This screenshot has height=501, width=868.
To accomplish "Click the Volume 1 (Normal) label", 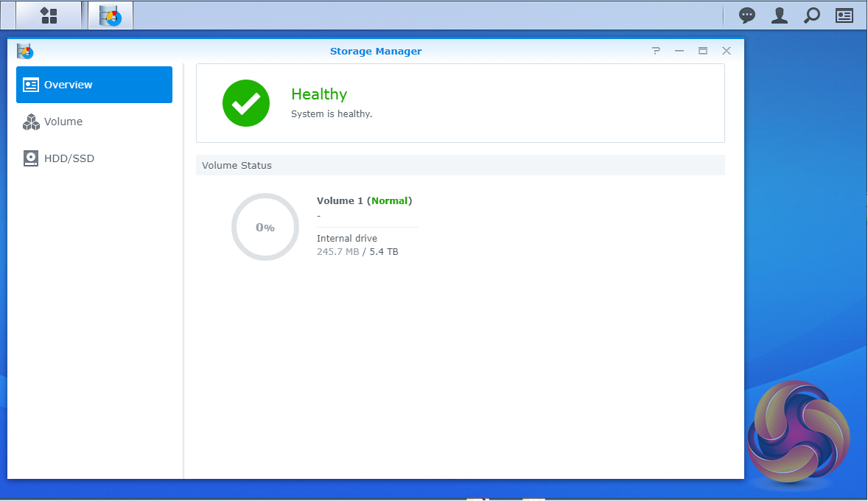I will (364, 201).
